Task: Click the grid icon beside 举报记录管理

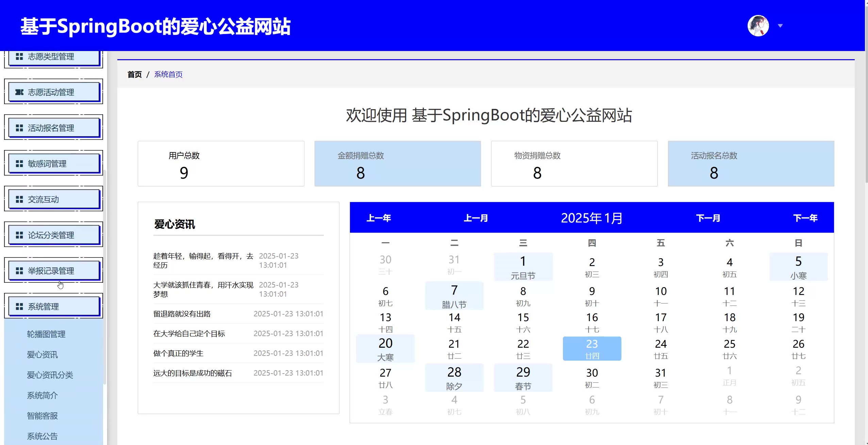Action: [19, 271]
